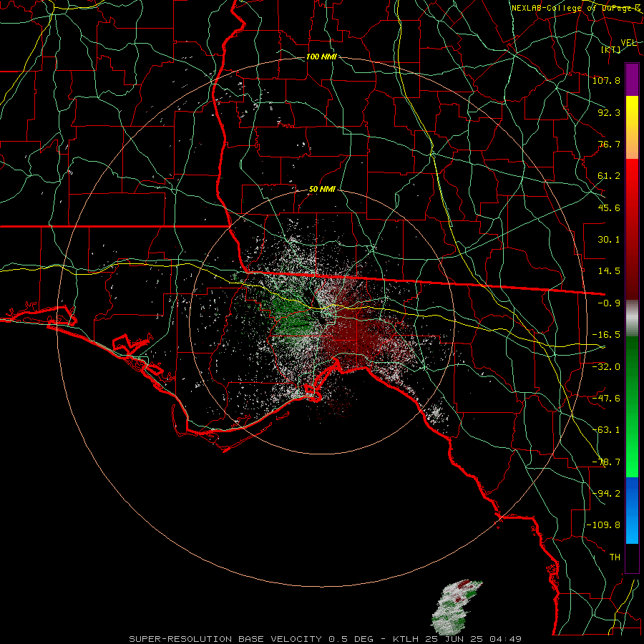Viewport: 644px width, 644px height.
Task: Click the -32.0 velocity scale value
Action: point(606,366)
